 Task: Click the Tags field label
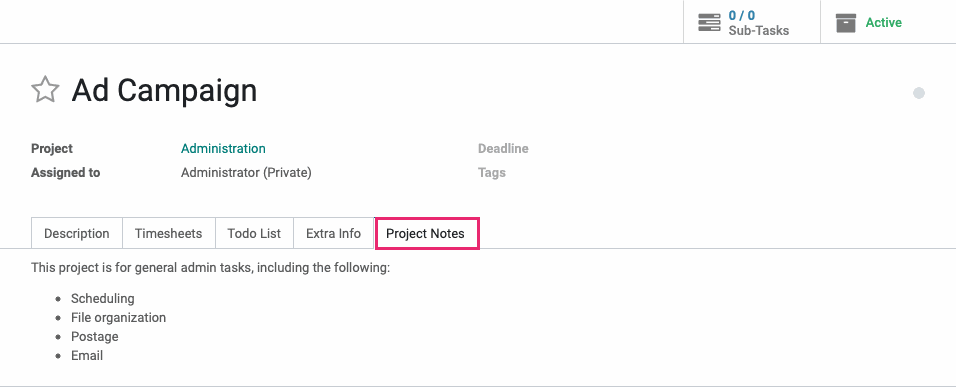[492, 172]
